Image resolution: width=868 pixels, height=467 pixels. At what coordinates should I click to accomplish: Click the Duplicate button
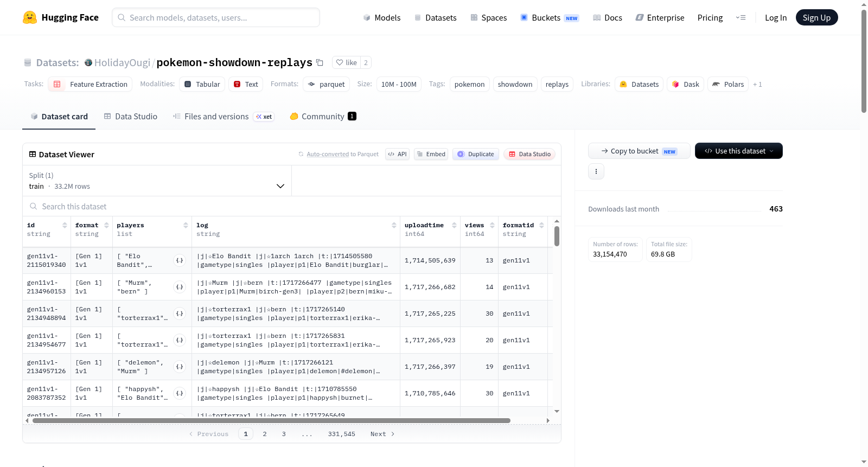[476, 154]
